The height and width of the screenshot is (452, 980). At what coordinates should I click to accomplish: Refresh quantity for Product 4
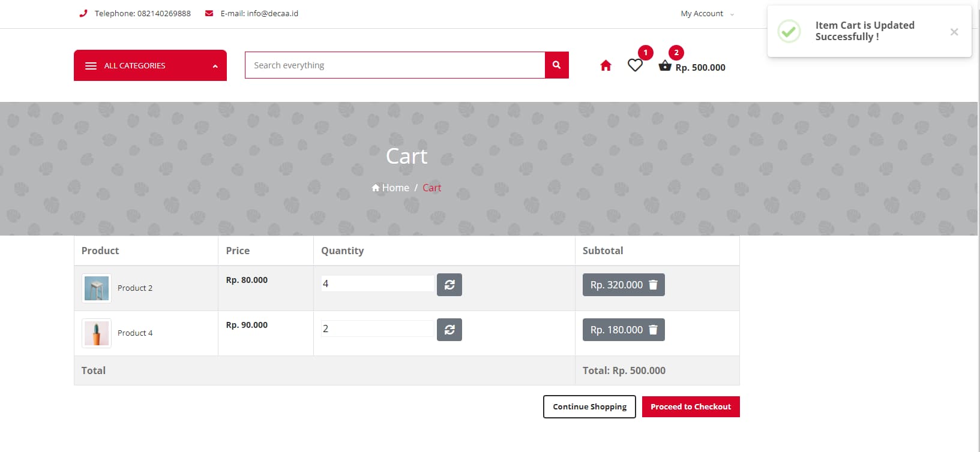click(x=449, y=330)
